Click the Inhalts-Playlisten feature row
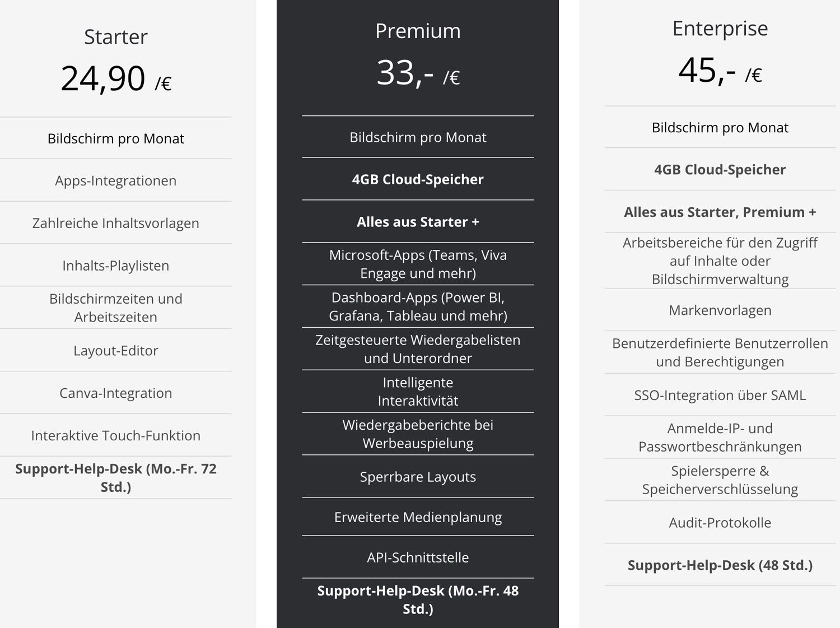The image size is (840, 628). click(x=115, y=266)
